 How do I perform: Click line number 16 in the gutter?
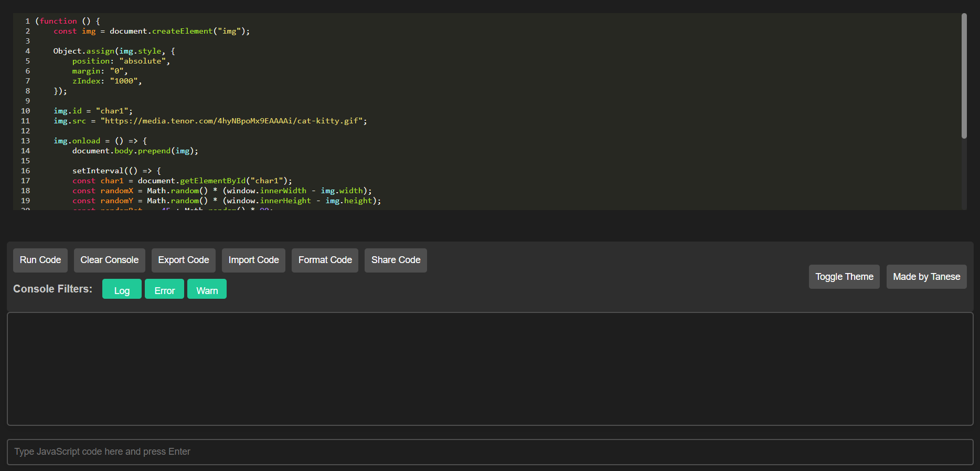[25, 171]
